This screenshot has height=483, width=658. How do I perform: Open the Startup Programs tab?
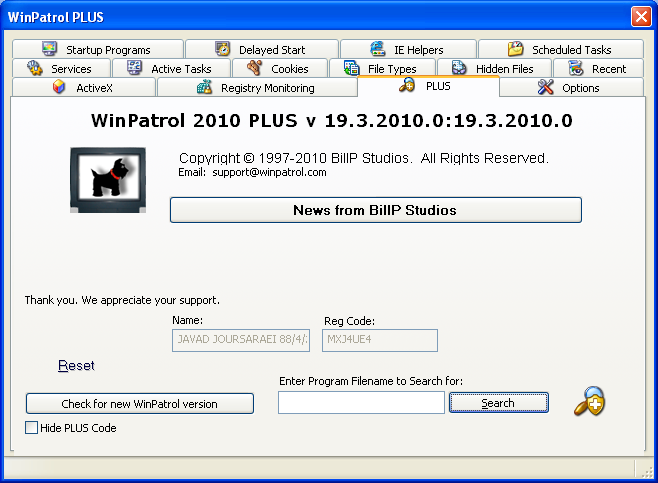(98, 49)
